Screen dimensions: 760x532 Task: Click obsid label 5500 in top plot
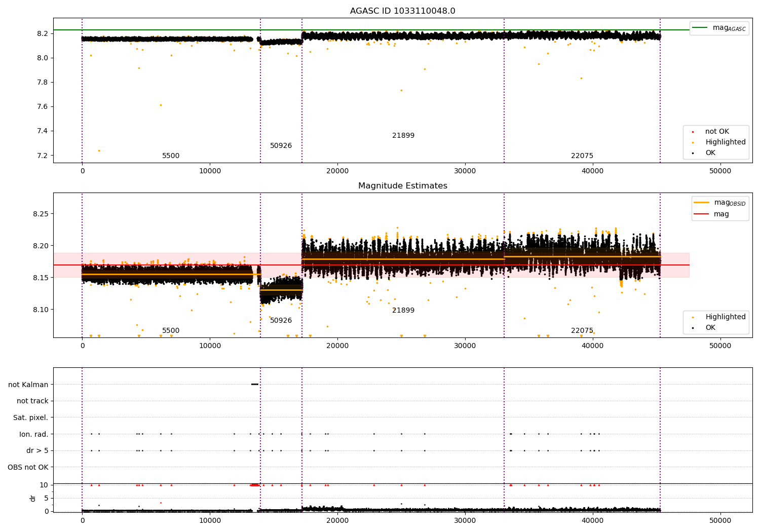(171, 156)
